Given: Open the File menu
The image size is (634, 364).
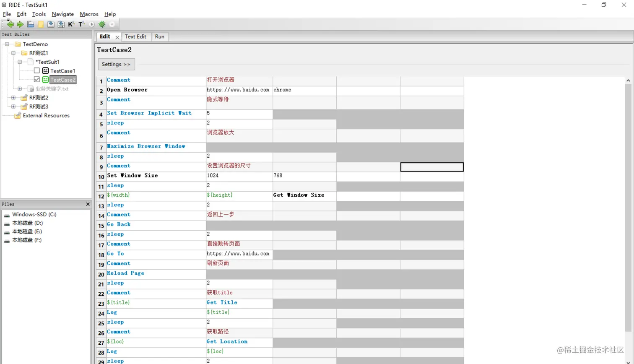Looking at the screenshot, I should pos(7,14).
